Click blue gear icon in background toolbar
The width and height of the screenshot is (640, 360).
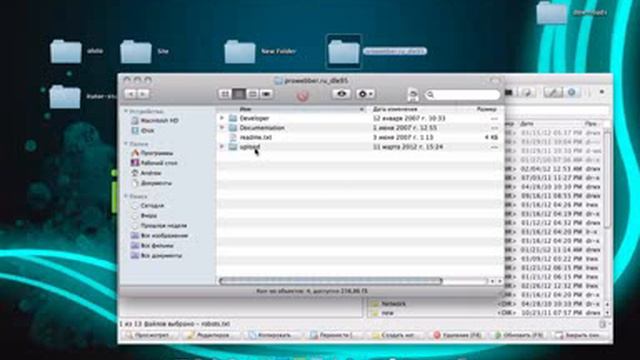pyautogui.click(x=572, y=92)
